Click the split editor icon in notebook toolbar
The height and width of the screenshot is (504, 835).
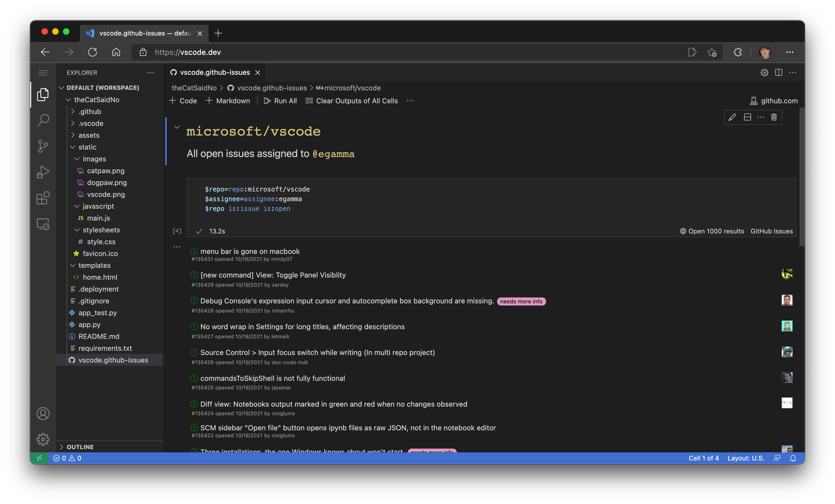[x=778, y=72]
